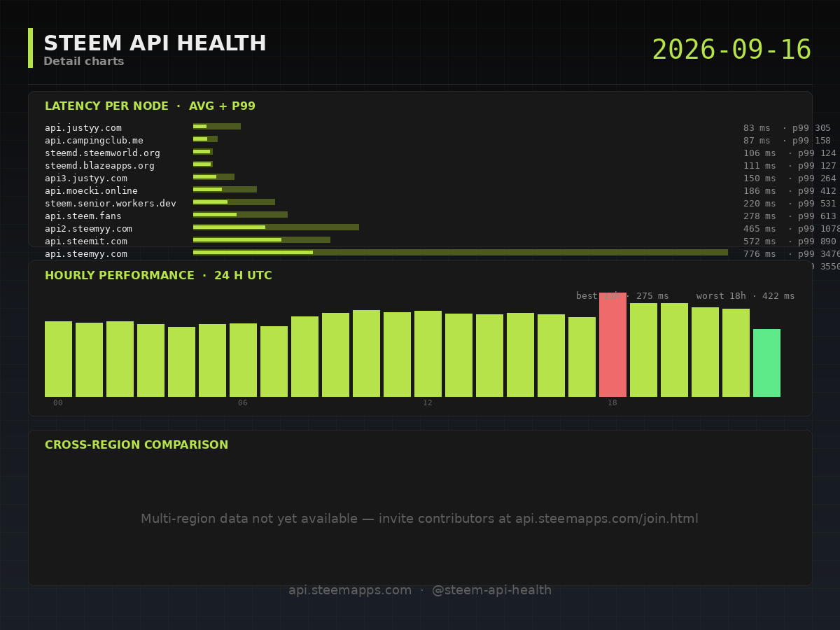This screenshot has width=840, height=630.
Task: Click the HOURLY PERFORMANCE 24 H UTC heading
Action: click(158, 276)
